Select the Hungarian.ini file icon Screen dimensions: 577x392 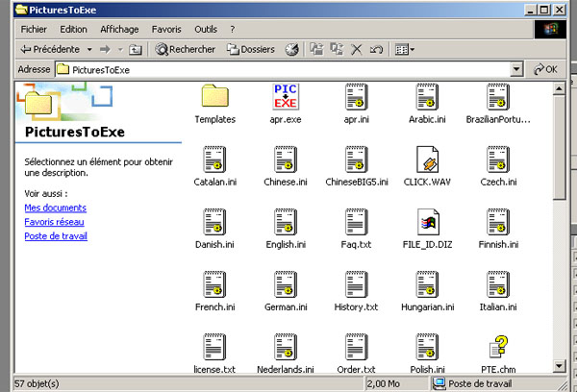[x=427, y=284]
